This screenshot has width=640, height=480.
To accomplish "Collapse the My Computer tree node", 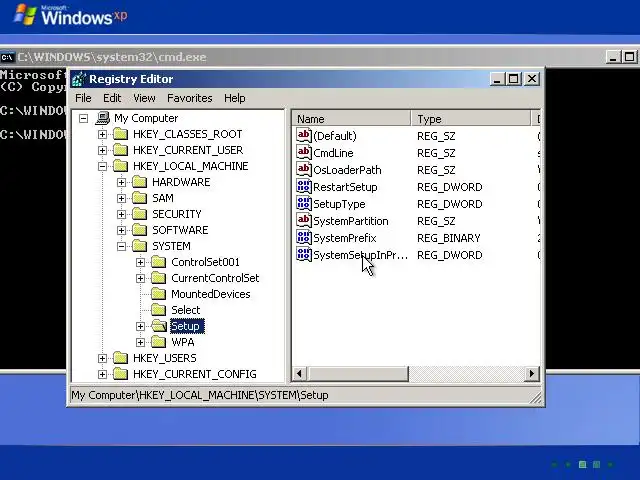I will pos(83,118).
